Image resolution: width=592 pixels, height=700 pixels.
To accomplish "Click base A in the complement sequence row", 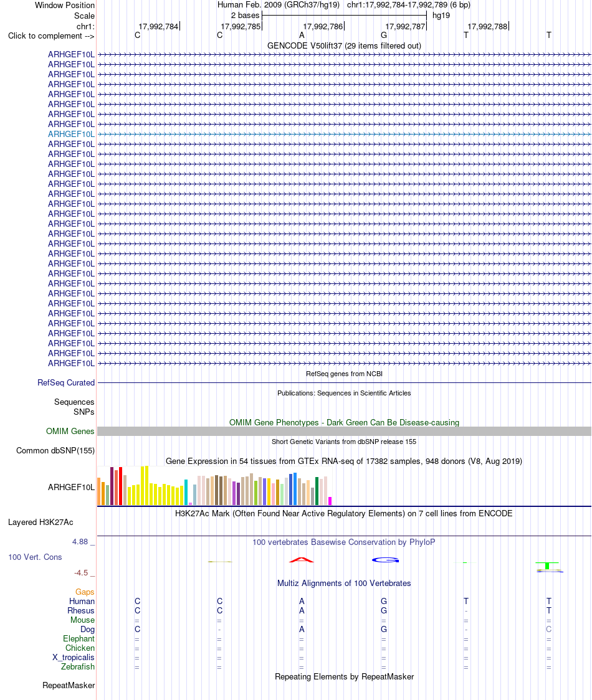I will [302, 35].
